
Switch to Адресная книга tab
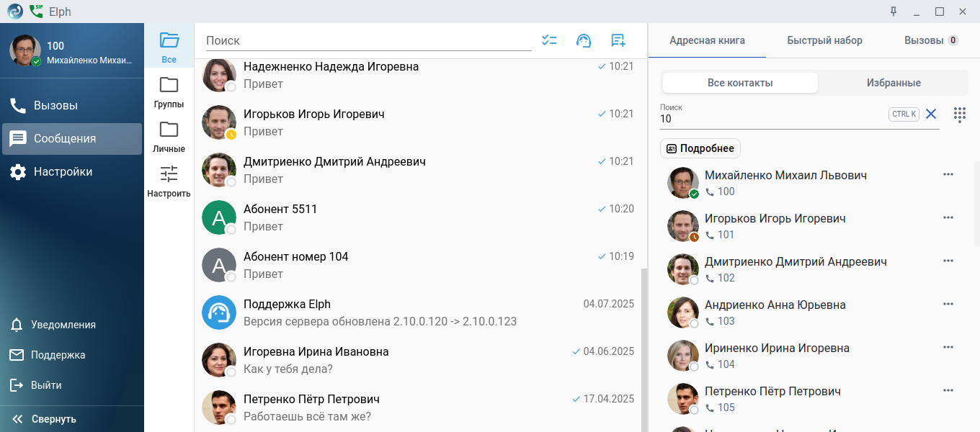pos(707,40)
